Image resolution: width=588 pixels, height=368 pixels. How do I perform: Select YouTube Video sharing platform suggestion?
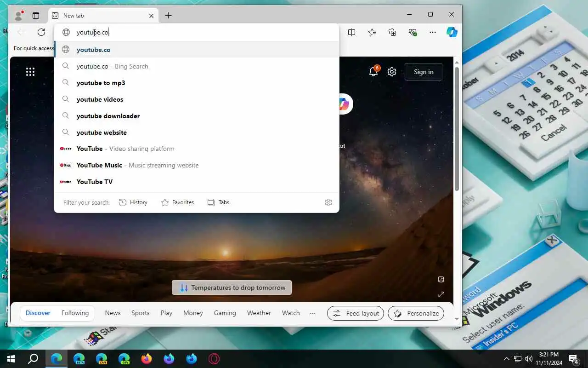click(197, 149)
